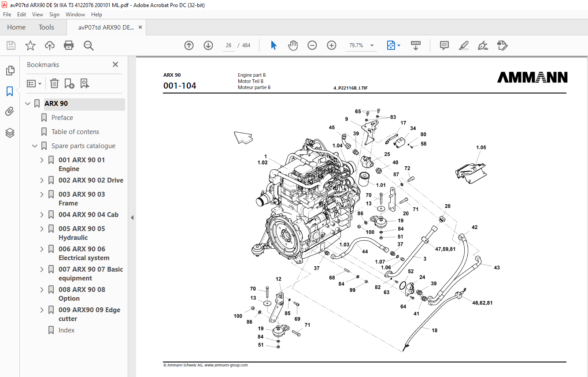588x377 pixels.
Task: Zoom in with plus button
Action: coord(332,45)
